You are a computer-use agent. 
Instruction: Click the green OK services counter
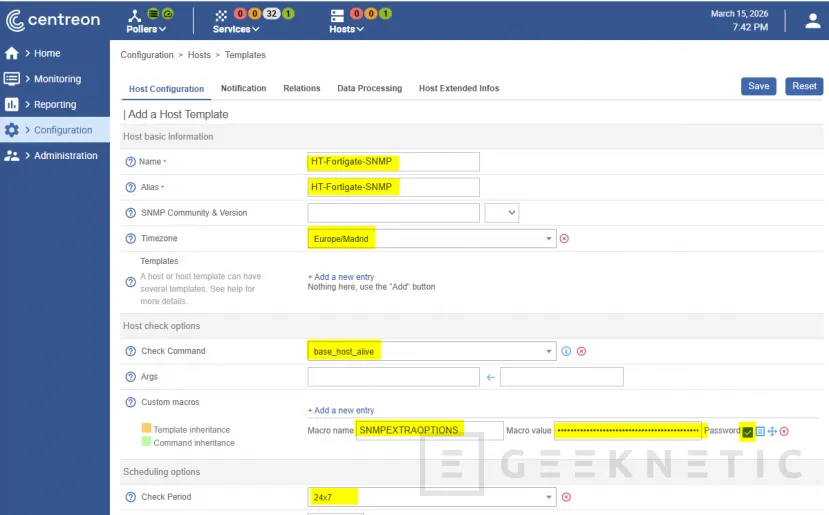coord(288,14)
